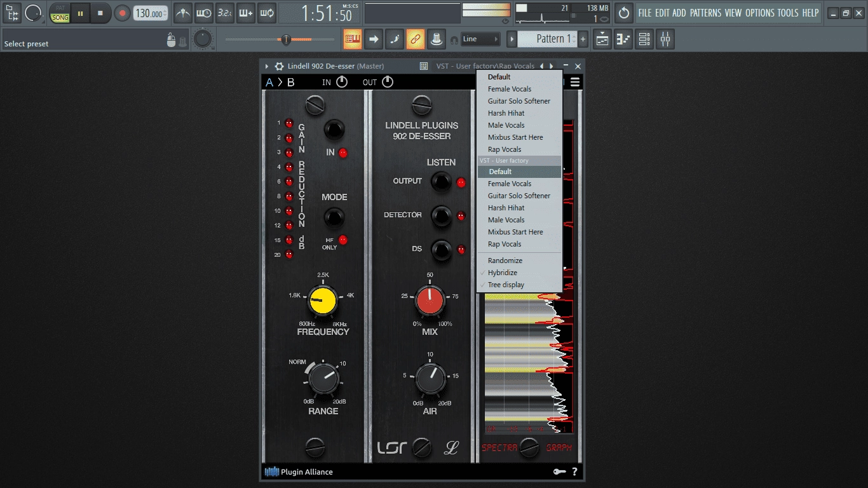Toggle the link-to-controller chain icon
Screen dimensions: 868x488
point(415,39)
